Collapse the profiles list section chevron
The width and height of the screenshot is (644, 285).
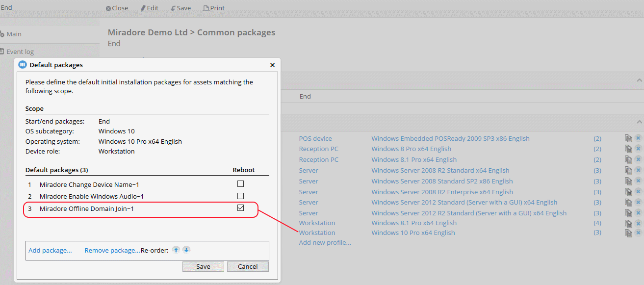point(639,122)
